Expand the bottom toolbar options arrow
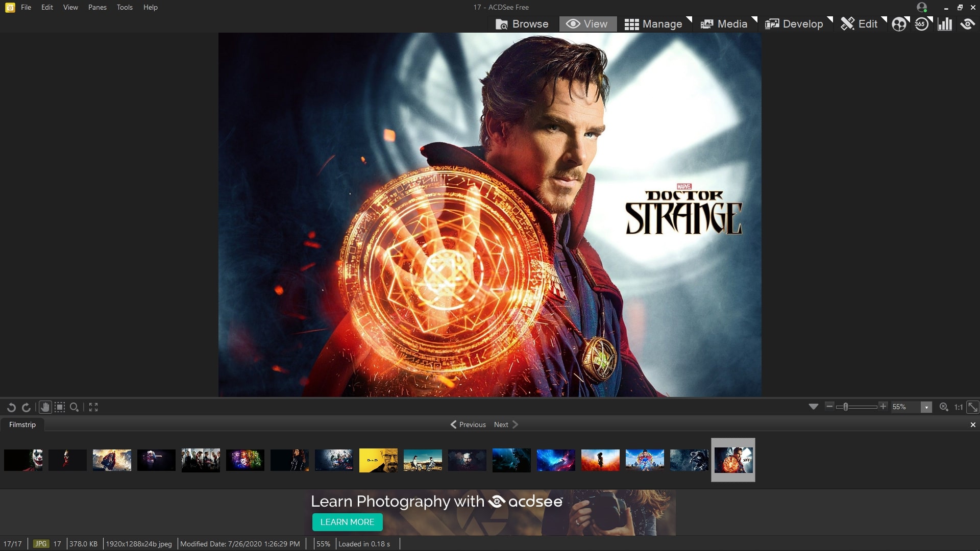The image size is (980, 551). 814,407
